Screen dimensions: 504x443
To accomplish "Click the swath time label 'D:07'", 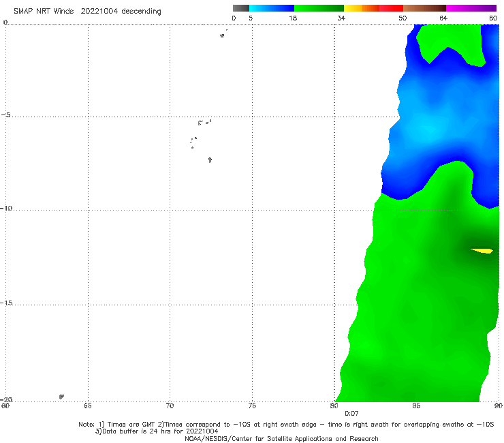I will click(x=351, y=414).
